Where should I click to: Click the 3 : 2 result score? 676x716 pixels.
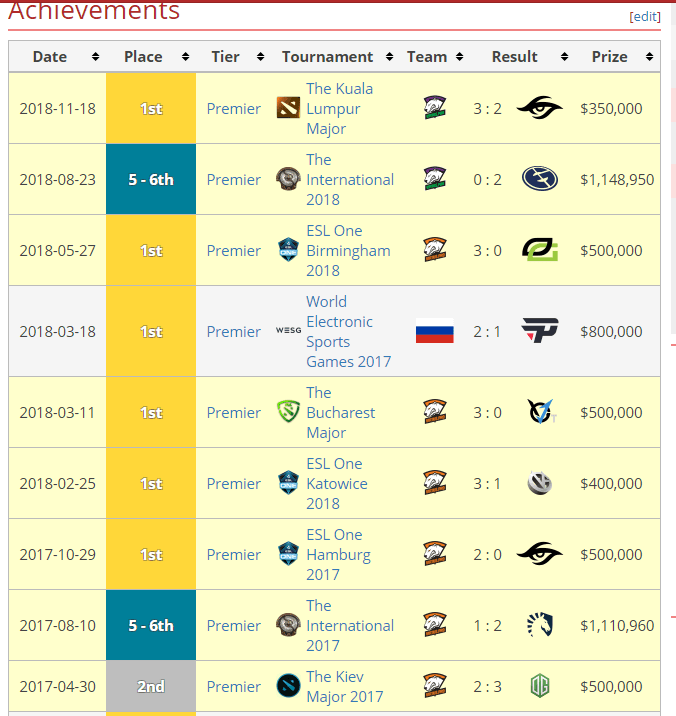click(x=487, y=109)
